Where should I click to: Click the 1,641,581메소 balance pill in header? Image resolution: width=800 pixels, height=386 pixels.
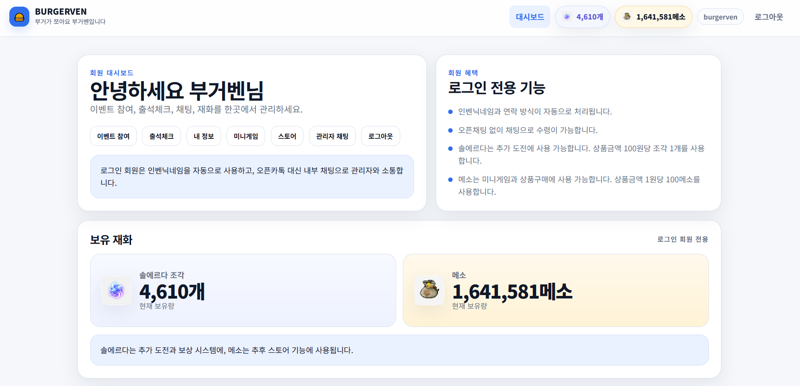click(654, 17)
